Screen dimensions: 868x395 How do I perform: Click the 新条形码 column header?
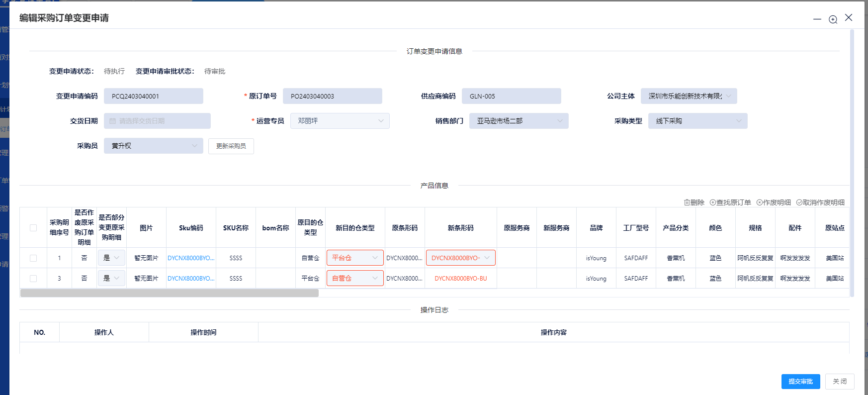[461, 228]
